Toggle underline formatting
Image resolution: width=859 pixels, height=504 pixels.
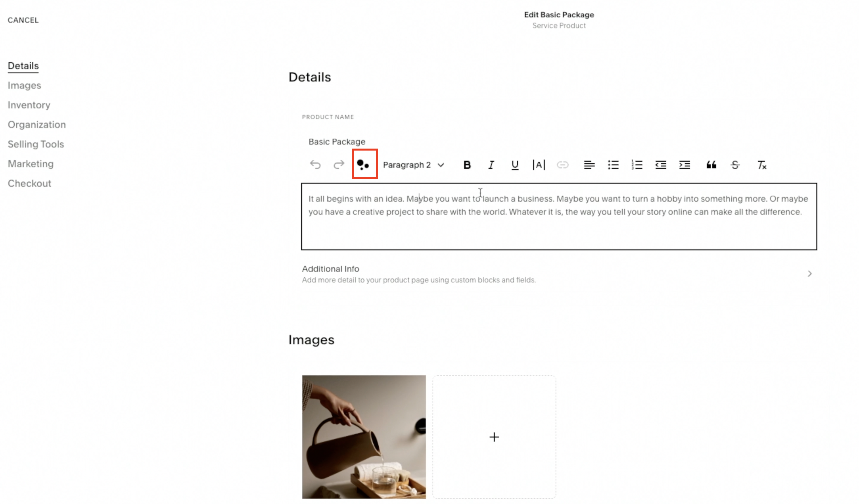click(515, 165)
